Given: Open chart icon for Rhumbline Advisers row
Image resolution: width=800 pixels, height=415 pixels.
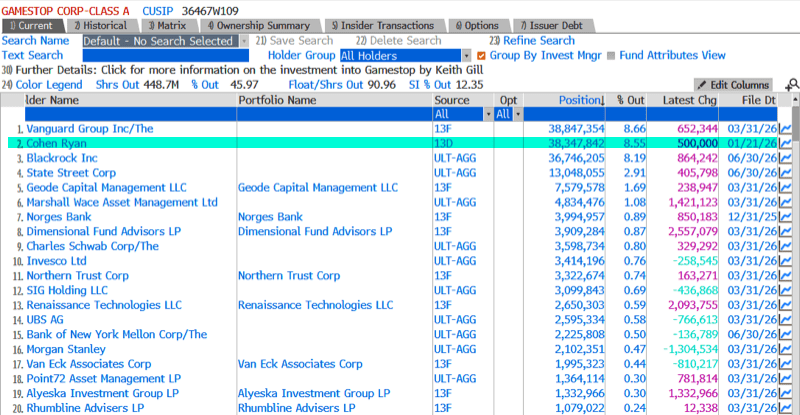Looking at the screenshot, I should 786,408.
